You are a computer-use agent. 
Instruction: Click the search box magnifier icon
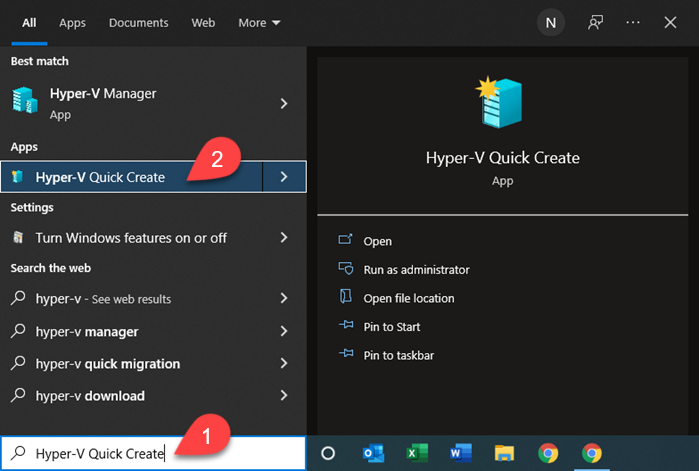(18, 453)
